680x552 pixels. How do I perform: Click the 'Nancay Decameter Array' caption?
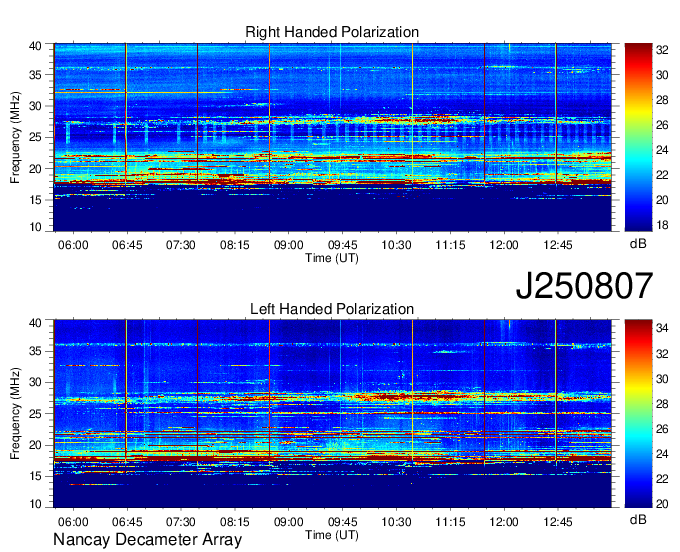147,540
